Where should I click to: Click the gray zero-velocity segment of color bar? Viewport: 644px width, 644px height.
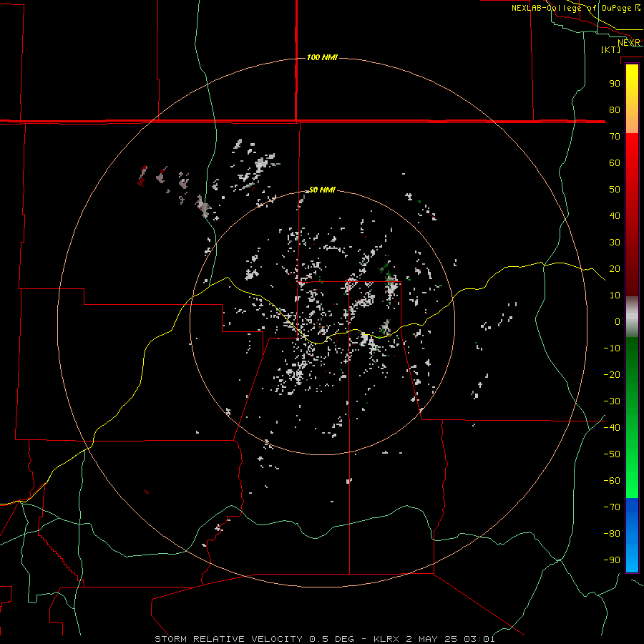[x=632, y=317]
